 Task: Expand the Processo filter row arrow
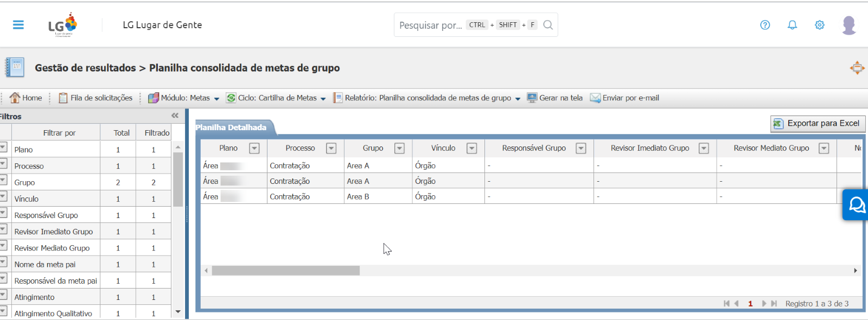tap(3, 164)
